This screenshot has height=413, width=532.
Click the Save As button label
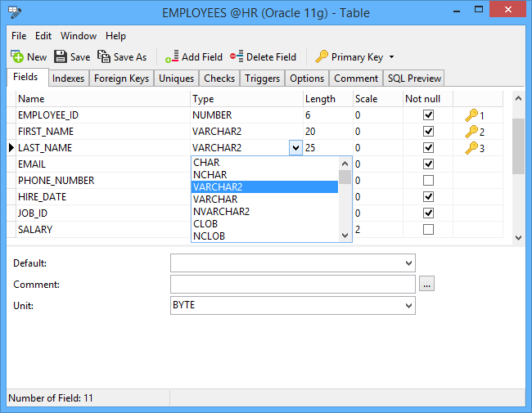pyautogui.click(x=130, y=57)
